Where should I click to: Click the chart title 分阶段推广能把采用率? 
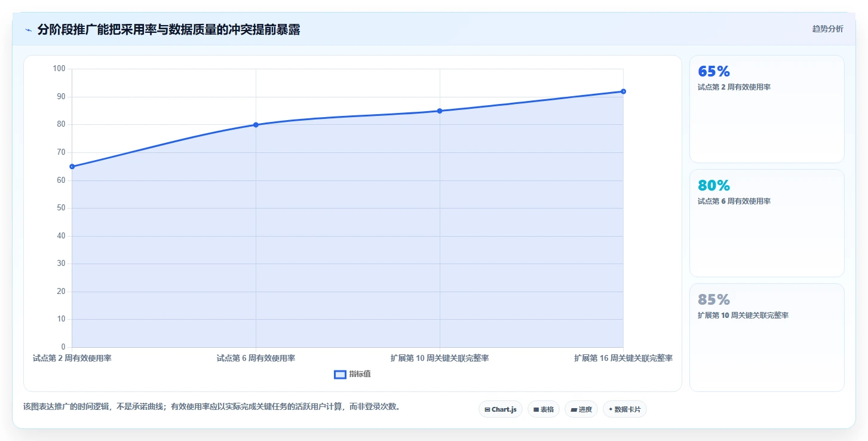pyautogui.click(x=168, y=30)
